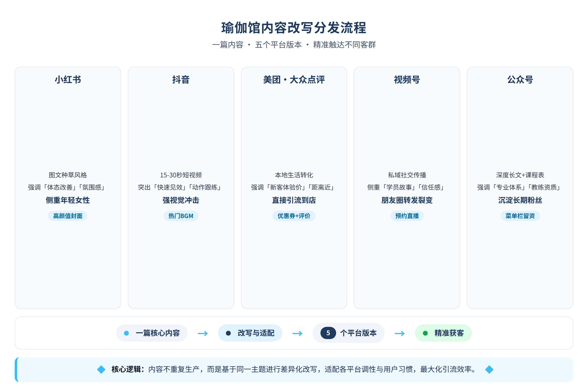Screen dimensions: 588x392
Task: Click the text 私域社交传播
Action: 407,175
